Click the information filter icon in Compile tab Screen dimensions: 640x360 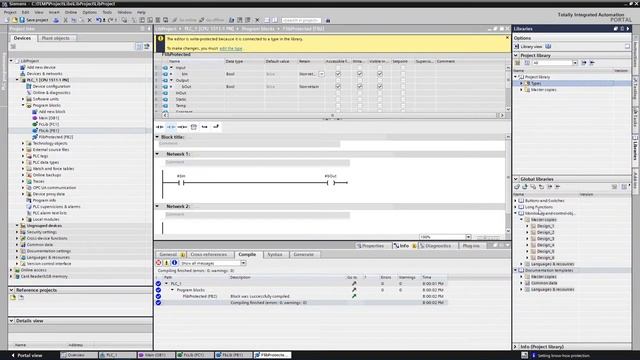pos(174,263)
